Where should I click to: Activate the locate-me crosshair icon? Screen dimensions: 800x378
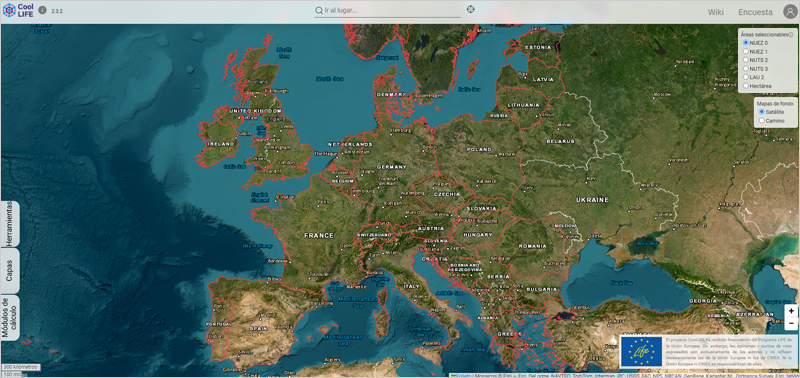[x=470, y=9]
